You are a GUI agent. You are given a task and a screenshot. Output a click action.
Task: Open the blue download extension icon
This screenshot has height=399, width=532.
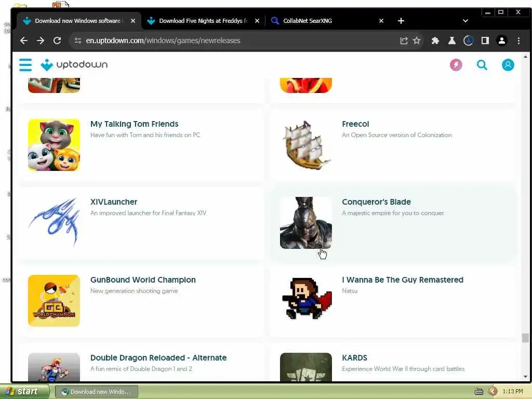(x=468, y=41)
